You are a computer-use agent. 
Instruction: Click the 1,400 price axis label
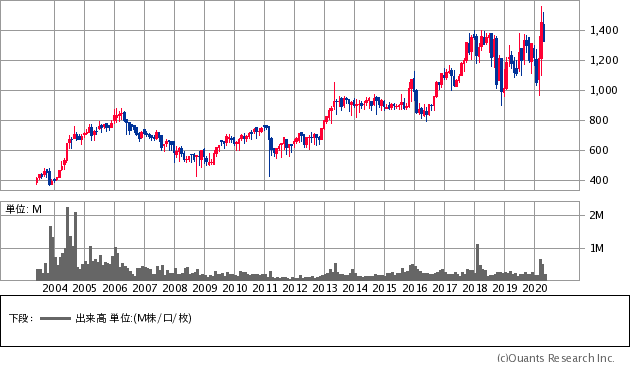pos(604,30)
